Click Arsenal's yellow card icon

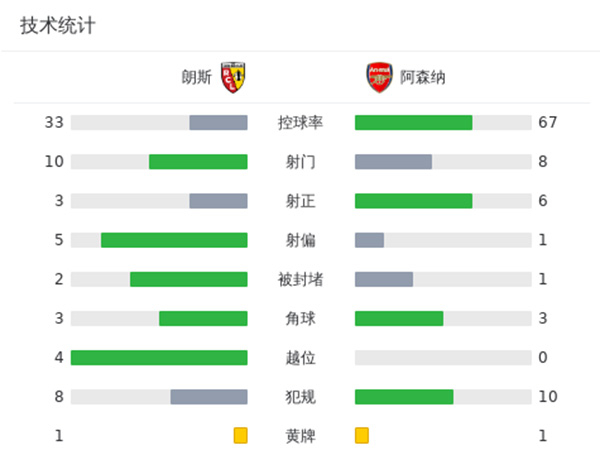(362, 435)
